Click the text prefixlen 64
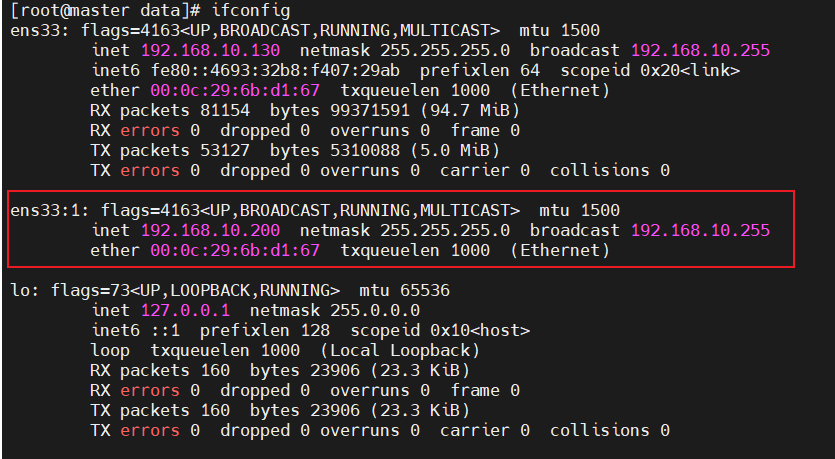 480,70
